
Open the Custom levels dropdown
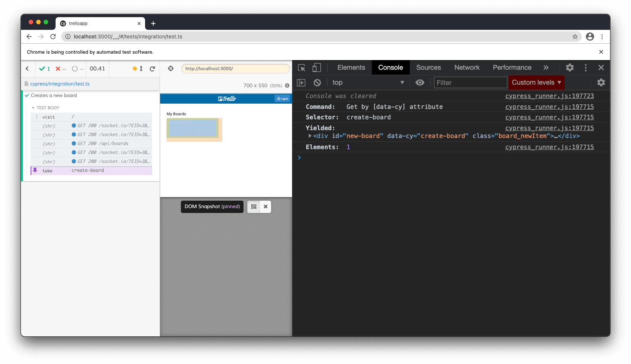[x=536, y=82]
